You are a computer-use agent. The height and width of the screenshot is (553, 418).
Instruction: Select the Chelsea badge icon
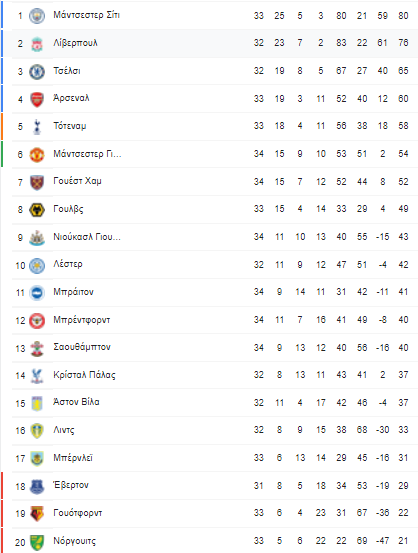coord(37,72)
